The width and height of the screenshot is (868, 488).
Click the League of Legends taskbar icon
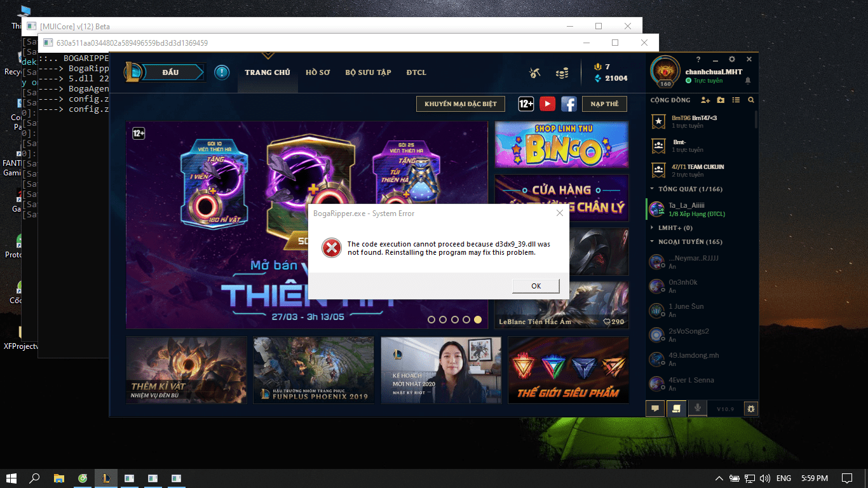[106, 478]
